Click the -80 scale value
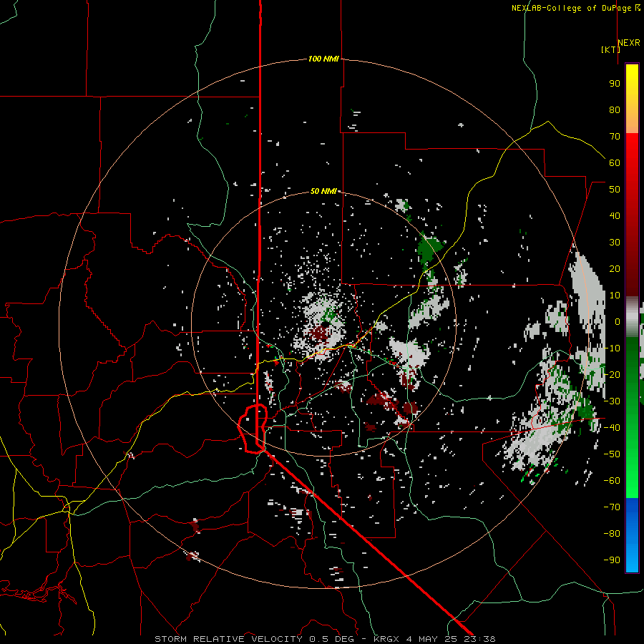The height and width of the screenshot is (644, 644). (x=612, y=534)
